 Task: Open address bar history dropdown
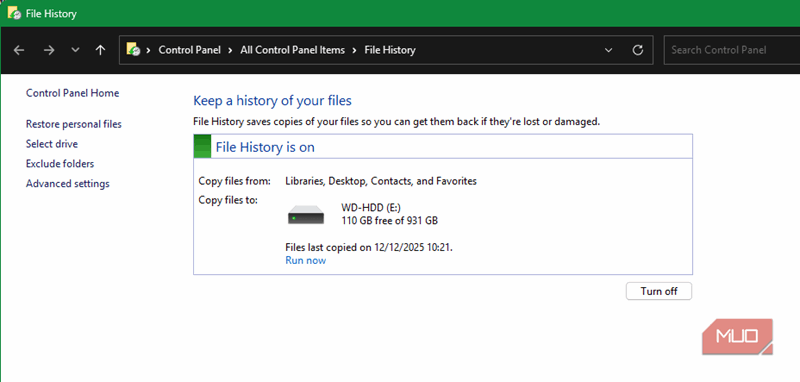608,50
